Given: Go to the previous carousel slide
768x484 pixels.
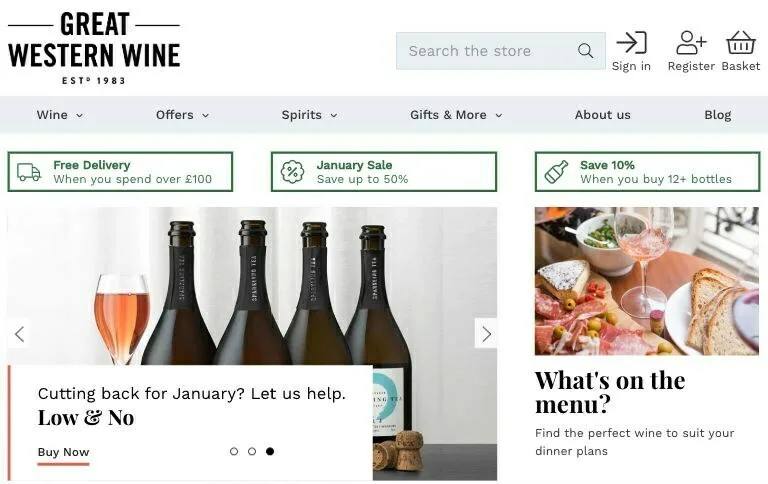Looking at the screenshot, I should 19,334.
